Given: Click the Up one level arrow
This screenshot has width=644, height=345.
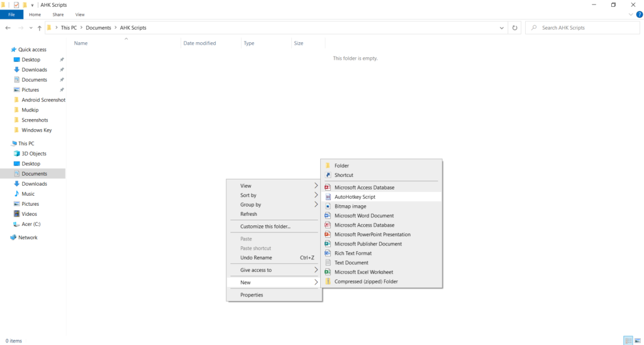Looking at the screenshot, I should coord(40,28).
